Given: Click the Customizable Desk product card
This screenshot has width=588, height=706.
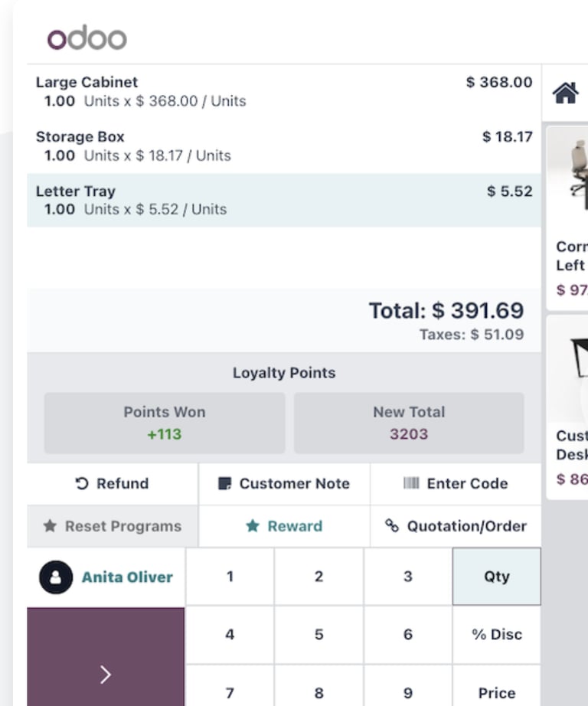Looking at the screenshot, I should click(567, 407).
